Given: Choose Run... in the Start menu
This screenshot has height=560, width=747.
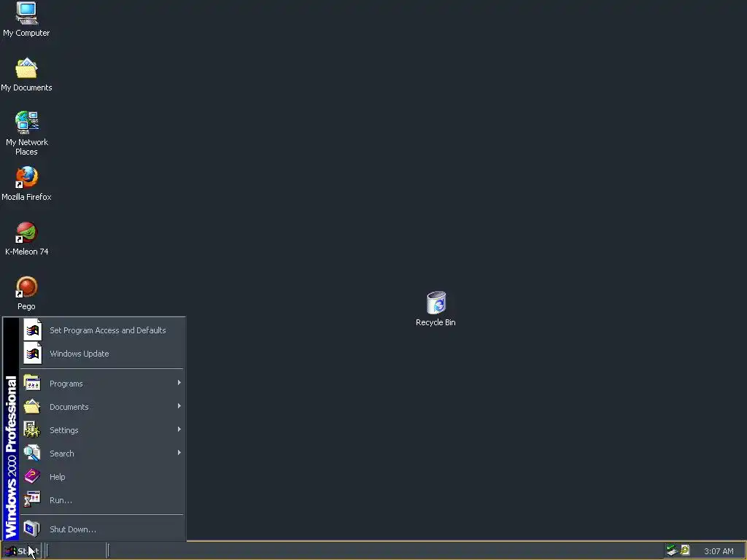Looking at the screenshot, I should coord(101,500).
